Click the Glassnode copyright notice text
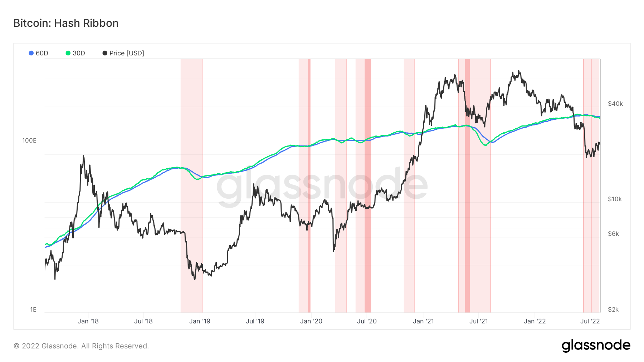This screenshot has height=362, width=644. click(x=81, y=346)
